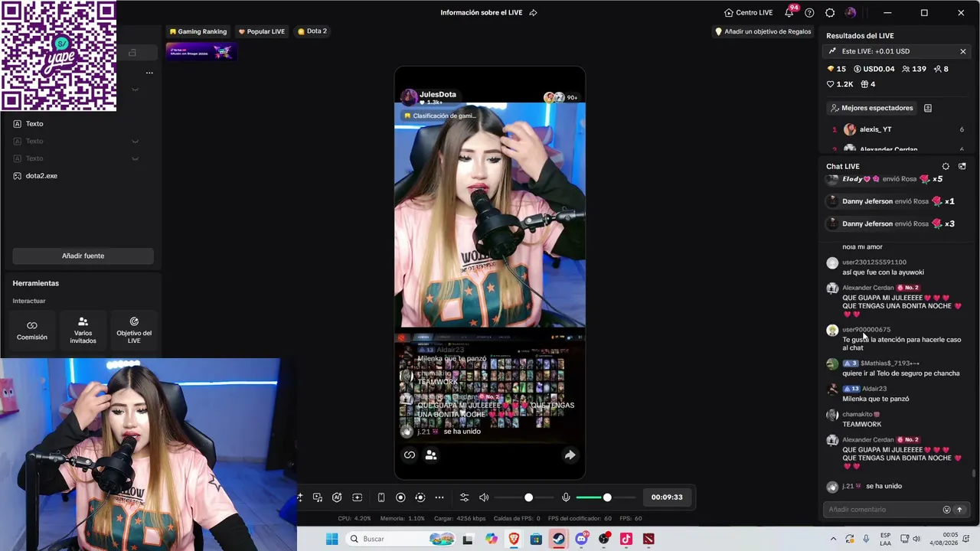980x551 pixels.
Task: Open the settings gear in title bar
Action: point(830,13)
